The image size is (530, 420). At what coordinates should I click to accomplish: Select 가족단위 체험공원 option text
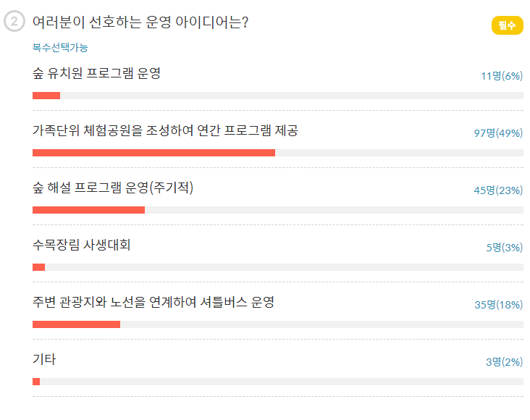click(165, 131)
